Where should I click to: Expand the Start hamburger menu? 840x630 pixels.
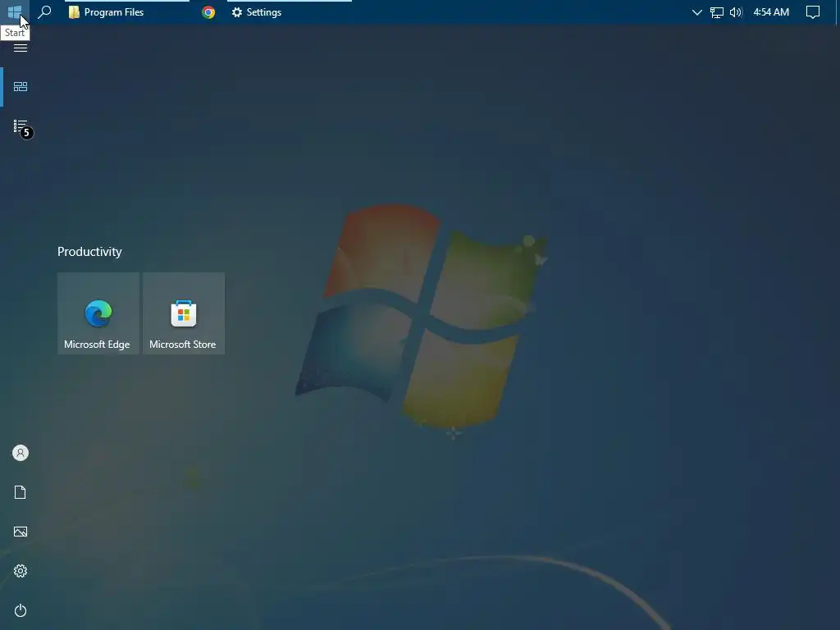[21, 48]
